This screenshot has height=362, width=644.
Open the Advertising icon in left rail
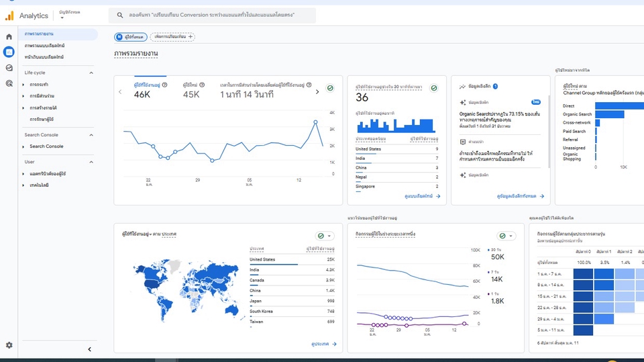9,83
